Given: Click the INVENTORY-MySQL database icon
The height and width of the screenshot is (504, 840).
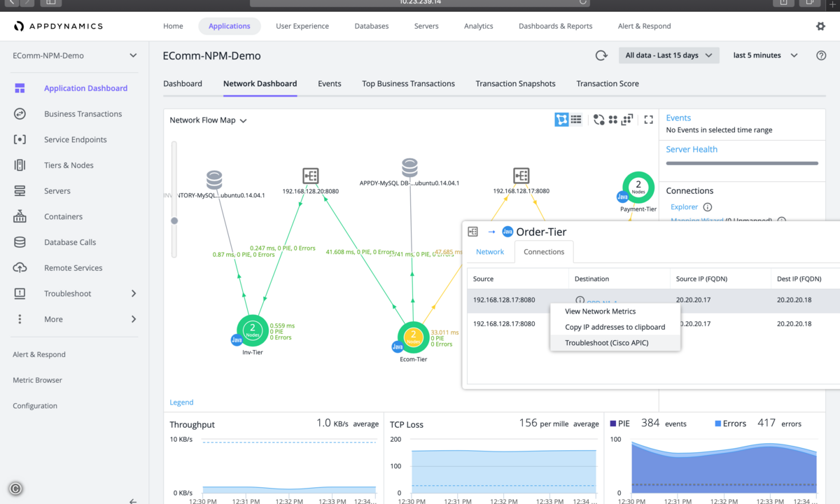Looking at the screenshot, I should (x=214, y=180).
